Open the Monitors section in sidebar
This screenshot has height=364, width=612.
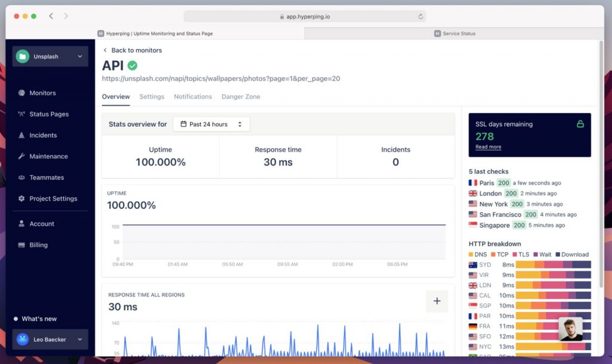(44, 93)
